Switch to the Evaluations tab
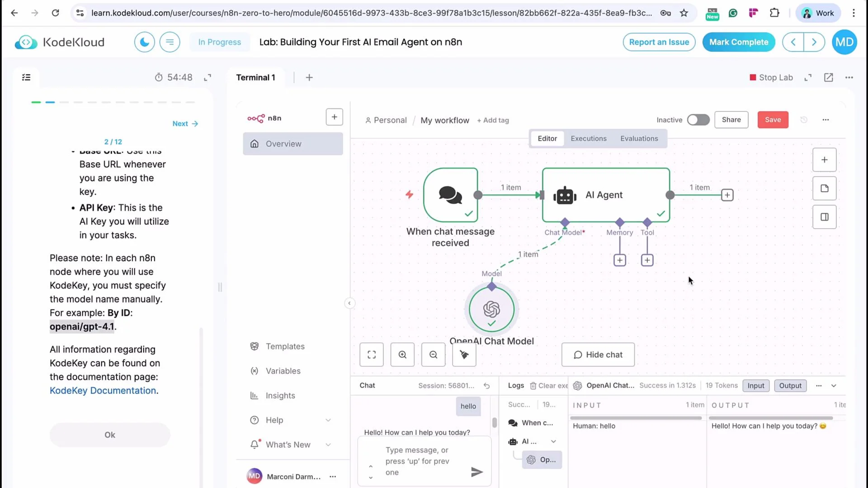Image resolution: width=868 pixels, height=488 pixels. [x=639, y=139]
